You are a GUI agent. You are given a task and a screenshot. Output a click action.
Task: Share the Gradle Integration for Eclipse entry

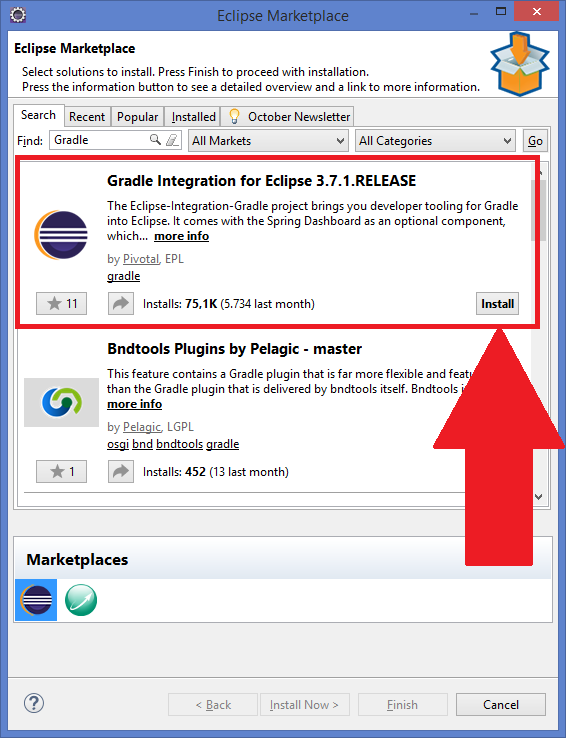click(x=121, y=304)
